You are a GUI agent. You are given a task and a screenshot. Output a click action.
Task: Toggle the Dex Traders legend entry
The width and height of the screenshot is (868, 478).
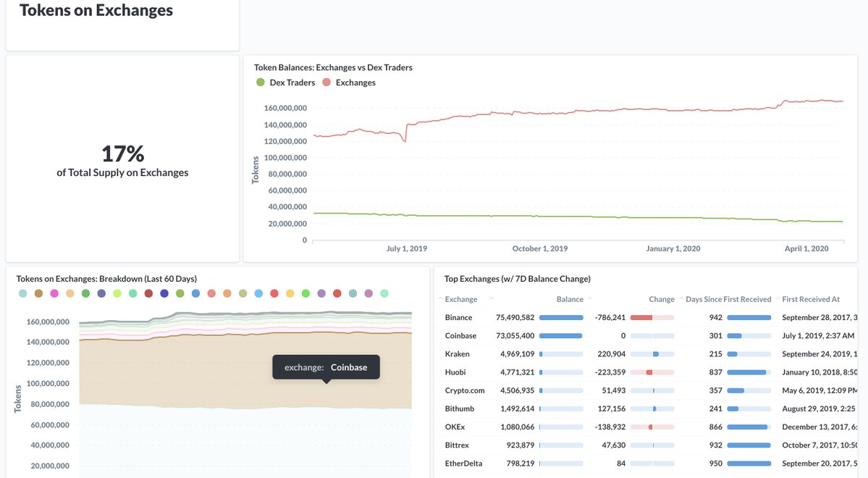click(x=286, y=83)
